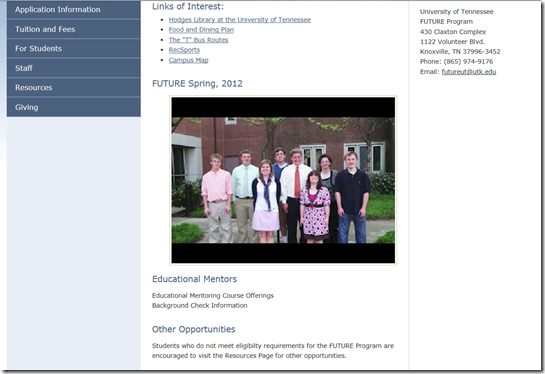545x374 pixels.
Task: Open the Resources sidebar item
Action: pyautogui.click(x=74, y=88)
